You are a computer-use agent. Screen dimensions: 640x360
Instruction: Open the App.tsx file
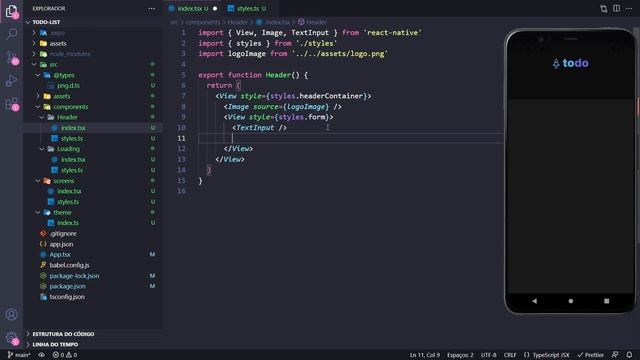pos(60,255)
